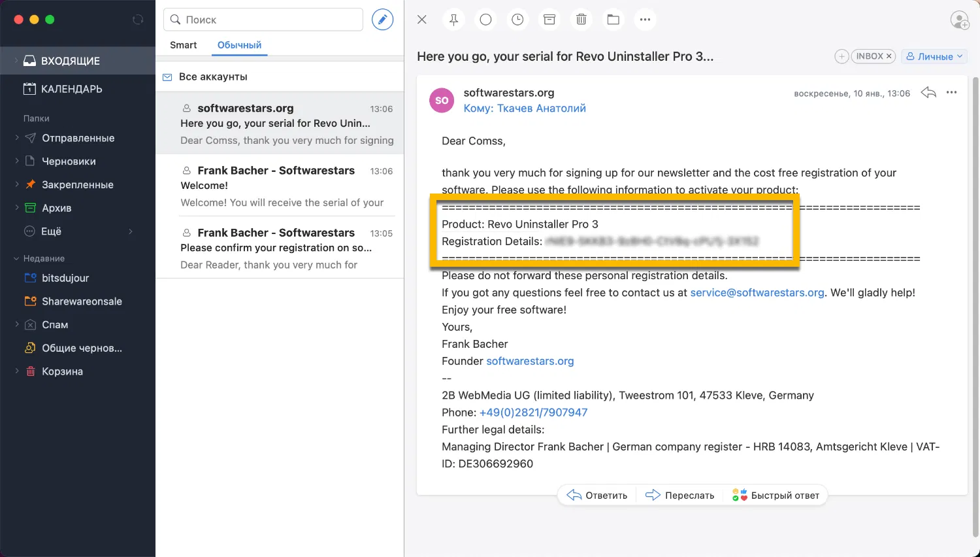The image size is (980, 557).
Task: Switch to the Smart inbox tab
Action: (x=183, y=45)
